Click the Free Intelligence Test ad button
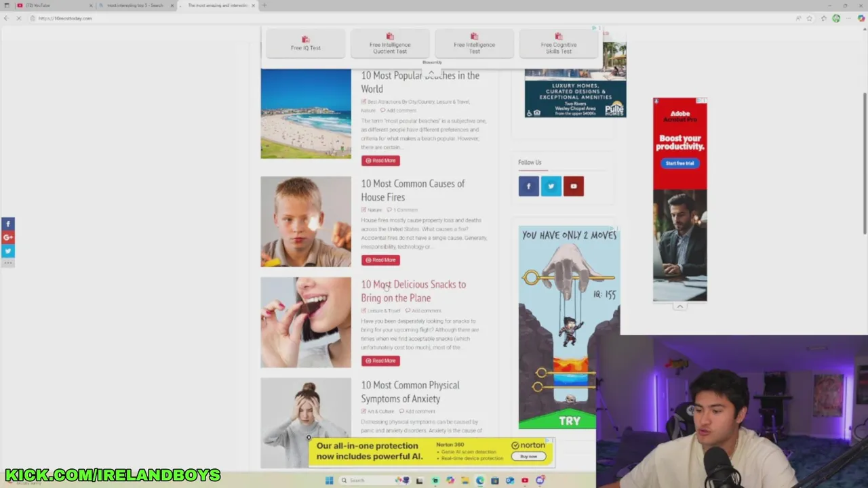This screenshot has height=488, width=868. tap(474, 44)
